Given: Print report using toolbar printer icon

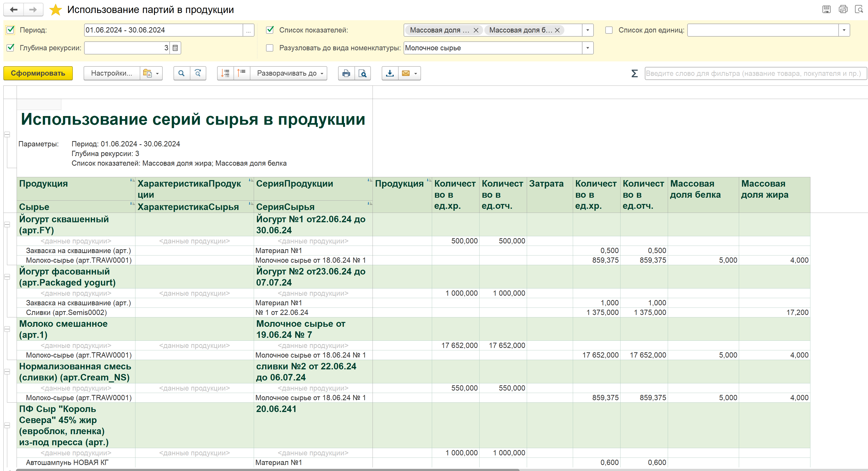Looking at the screenshot, I should 346,73.
